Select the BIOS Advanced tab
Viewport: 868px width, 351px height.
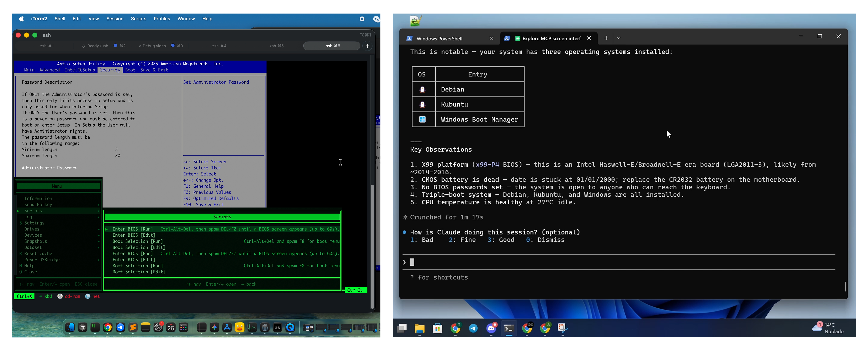49,70
